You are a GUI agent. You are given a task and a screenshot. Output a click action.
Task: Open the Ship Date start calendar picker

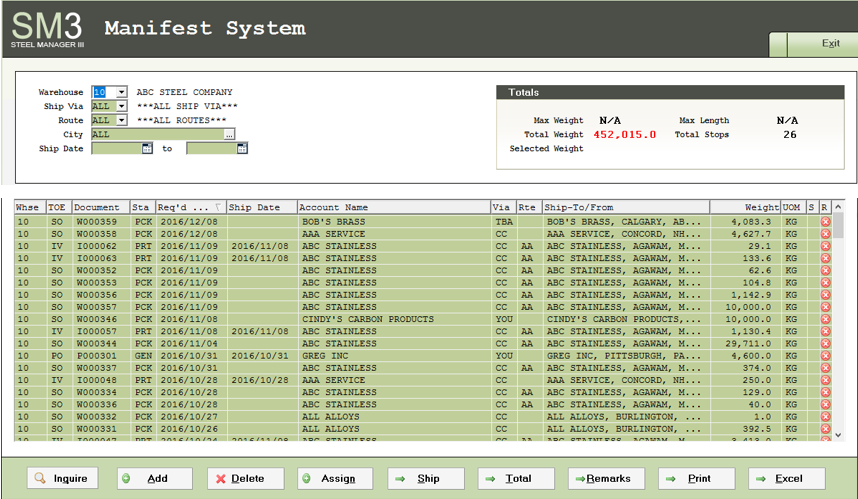147,148
